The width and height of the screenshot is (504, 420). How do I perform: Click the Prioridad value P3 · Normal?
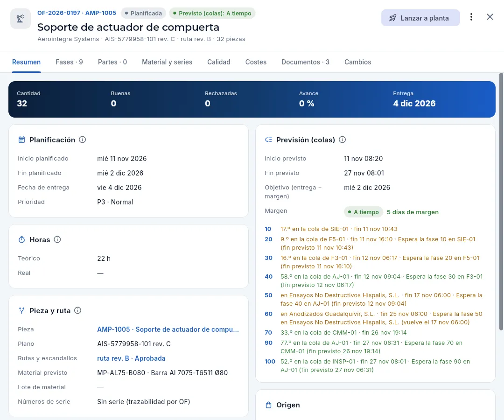point(115,202)
